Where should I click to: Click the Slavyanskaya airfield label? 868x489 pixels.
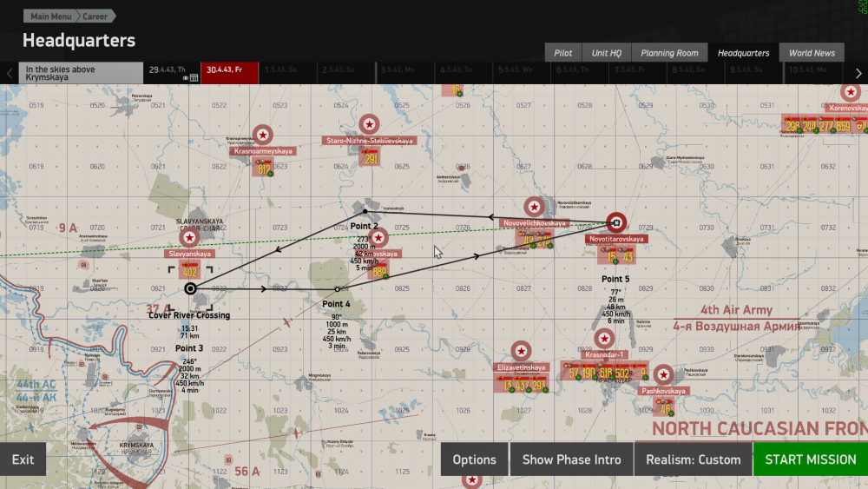pos(189,254)
